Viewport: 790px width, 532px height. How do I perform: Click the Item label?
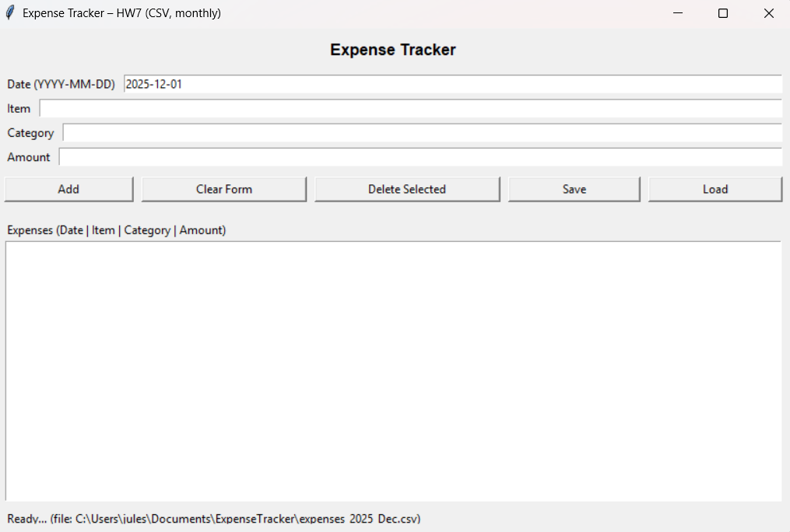click(19, 108)
